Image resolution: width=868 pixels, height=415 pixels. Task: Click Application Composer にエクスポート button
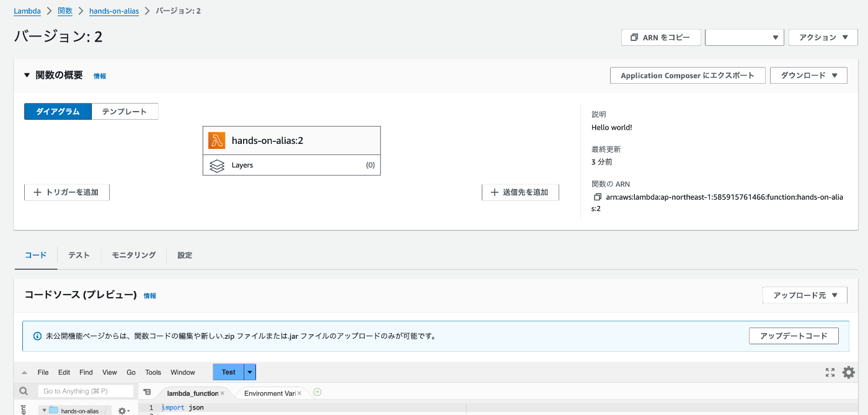pyautogui.click(x=688, y=76)
